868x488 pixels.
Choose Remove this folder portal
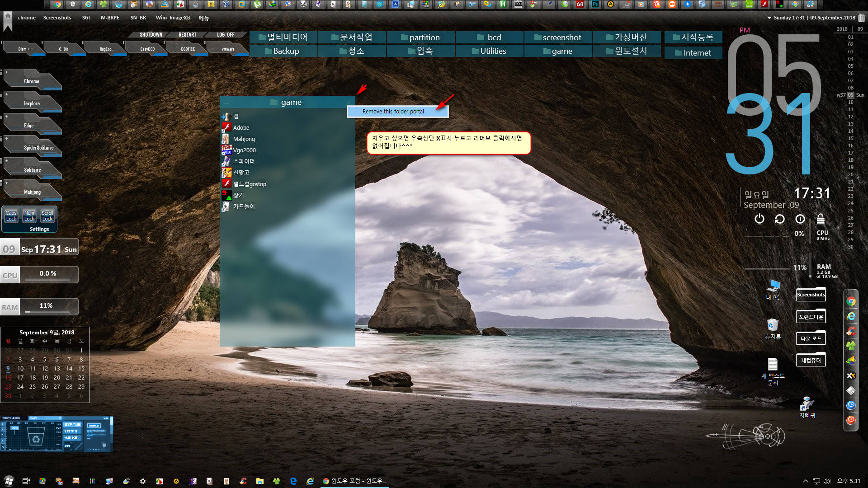(x=397, y=111)
